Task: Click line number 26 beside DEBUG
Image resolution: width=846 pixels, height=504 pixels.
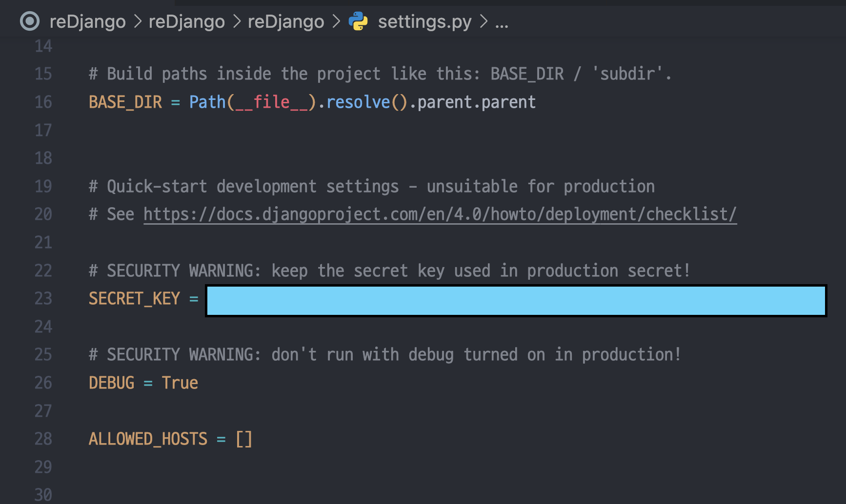Action: click(43, 383)
